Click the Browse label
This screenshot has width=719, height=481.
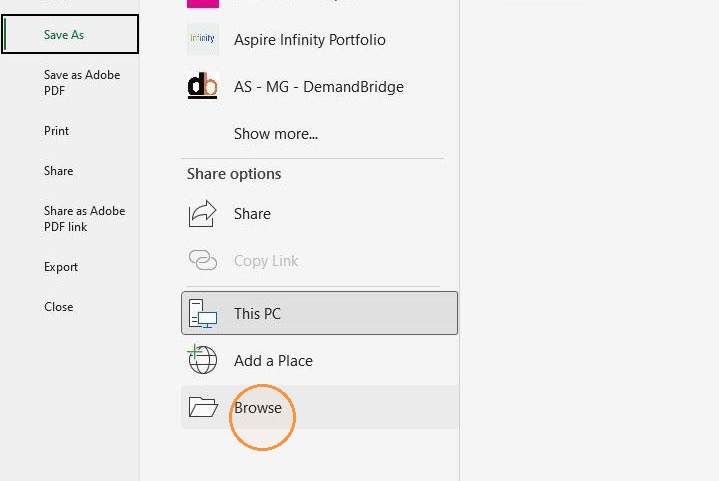[258, 408]
